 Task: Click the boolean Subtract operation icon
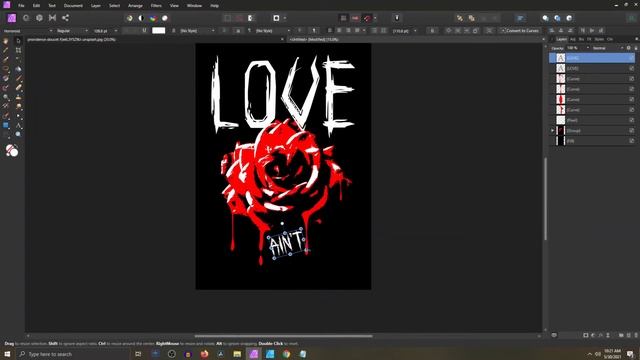(557, 18)
